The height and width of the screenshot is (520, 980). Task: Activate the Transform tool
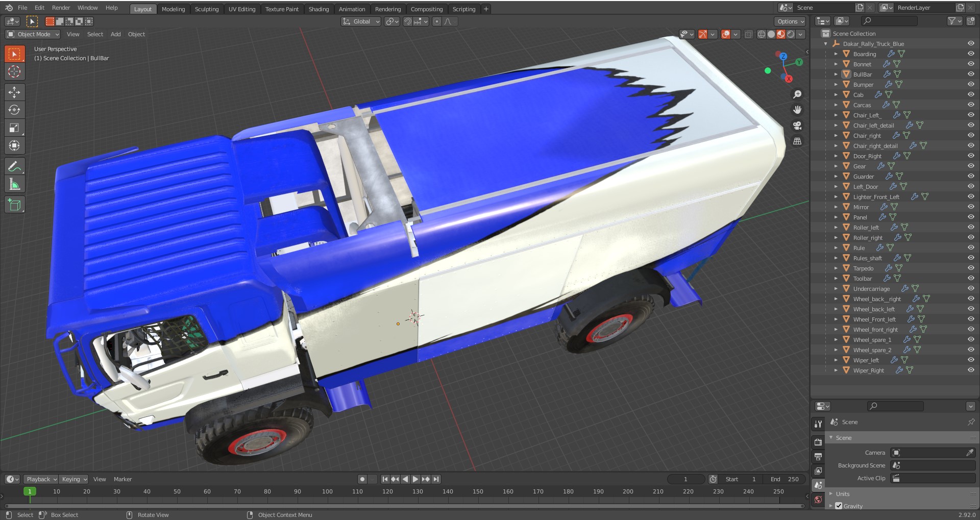[14, 145]
